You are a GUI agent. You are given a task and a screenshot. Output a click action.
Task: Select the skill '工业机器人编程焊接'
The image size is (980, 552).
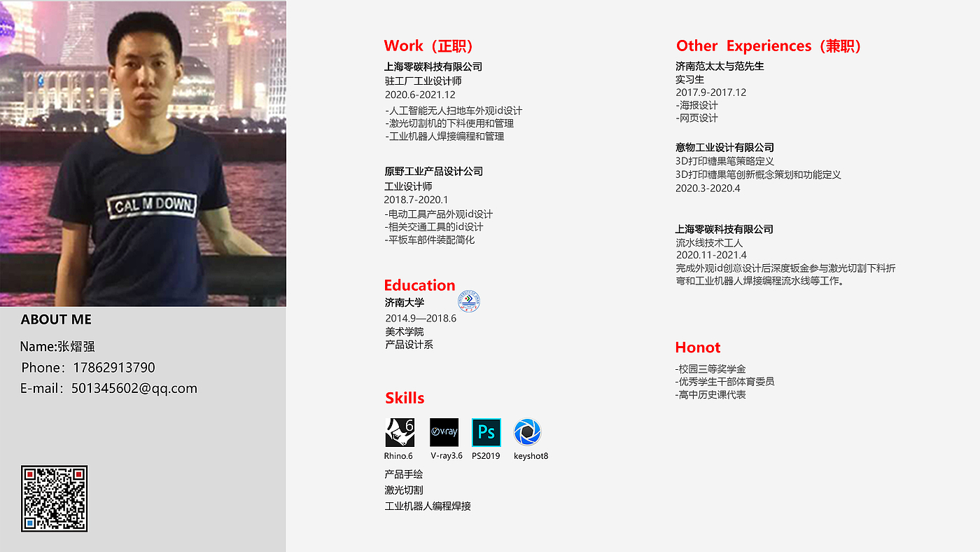[428, 506]
